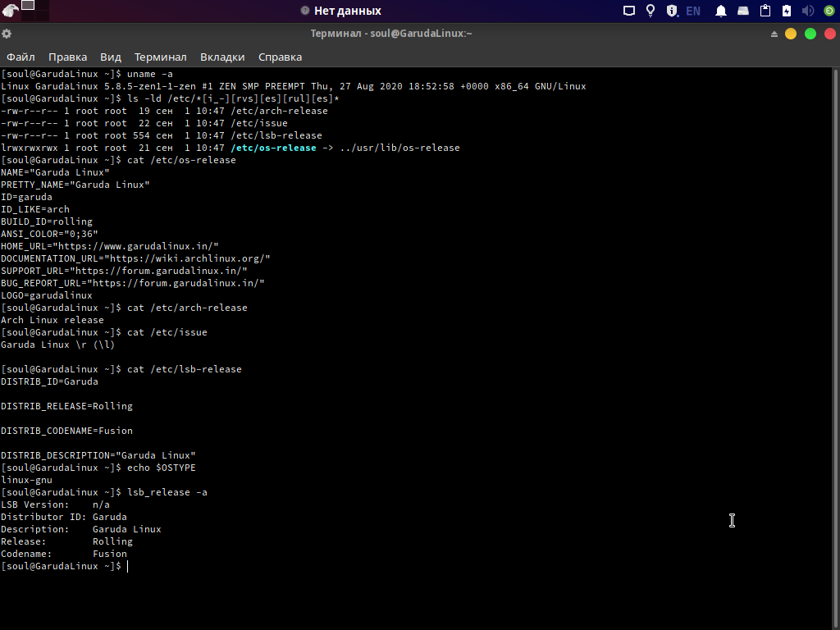Click the terminal vertical scrollbar
The height and width of the screenshot is (630, 840).
[836, 348]
